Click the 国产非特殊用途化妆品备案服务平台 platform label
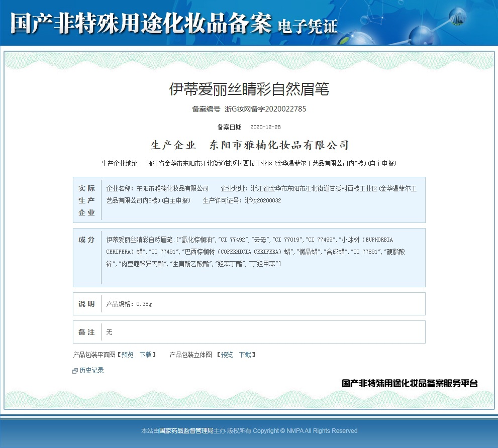 [x=410, y=383]
